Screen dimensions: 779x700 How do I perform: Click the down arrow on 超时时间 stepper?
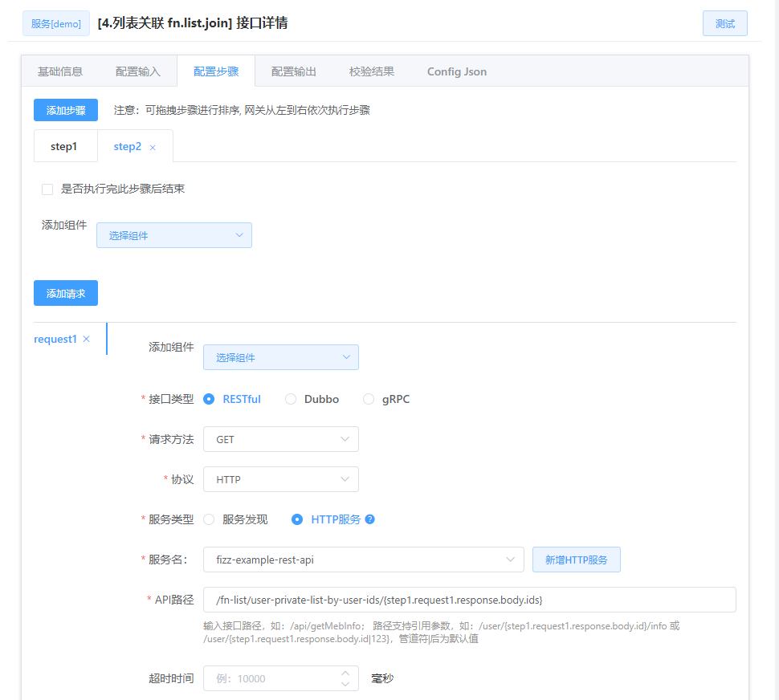click(345, 683)
